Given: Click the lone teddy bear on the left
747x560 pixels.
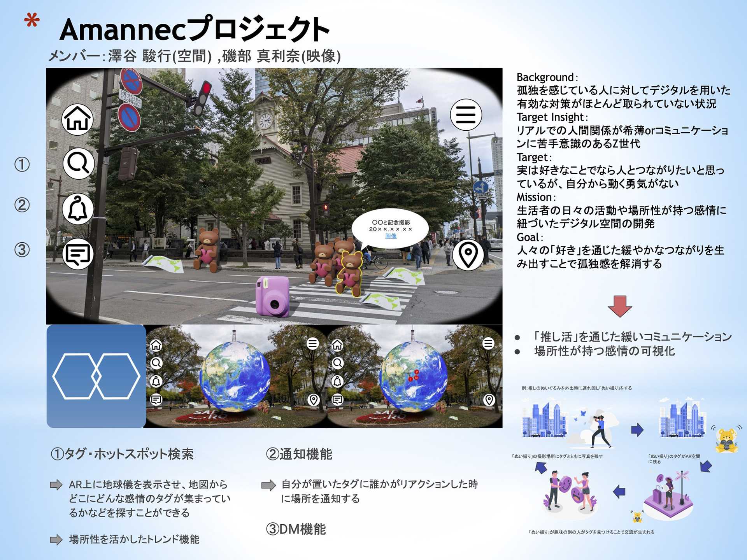Looking at the screenshot, I should click(207, 250).
